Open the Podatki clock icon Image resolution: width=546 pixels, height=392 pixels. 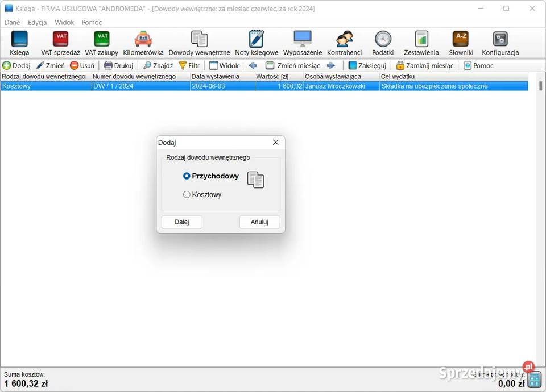coord(383,39)
